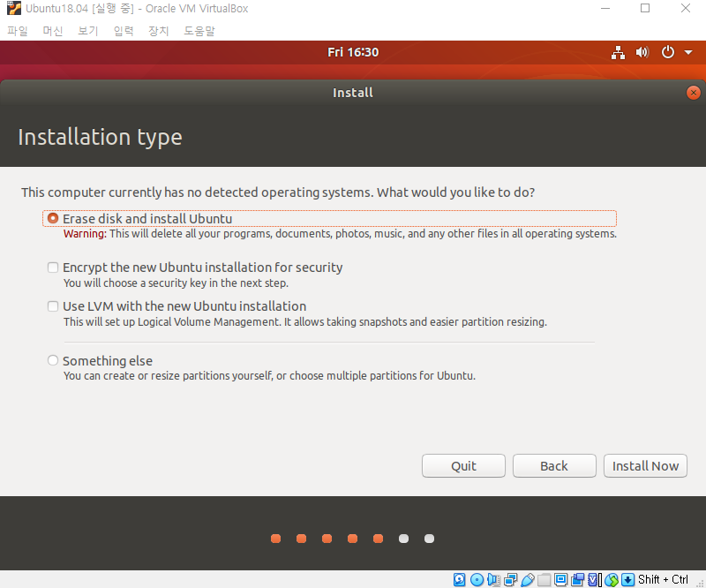Image resolution: width=706 pixels, height=588 pixels.
Task: Click the Installation type heading
Action: coord(100,137)
